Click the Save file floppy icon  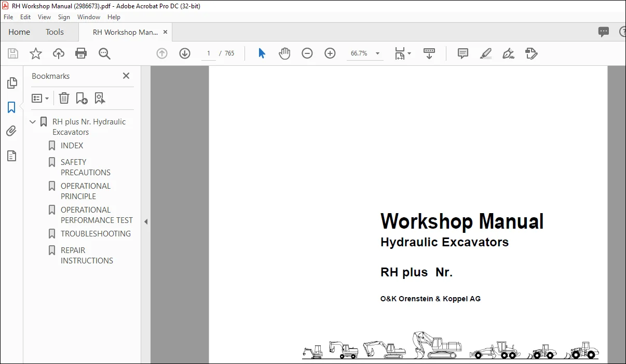(x=13, y=53)
